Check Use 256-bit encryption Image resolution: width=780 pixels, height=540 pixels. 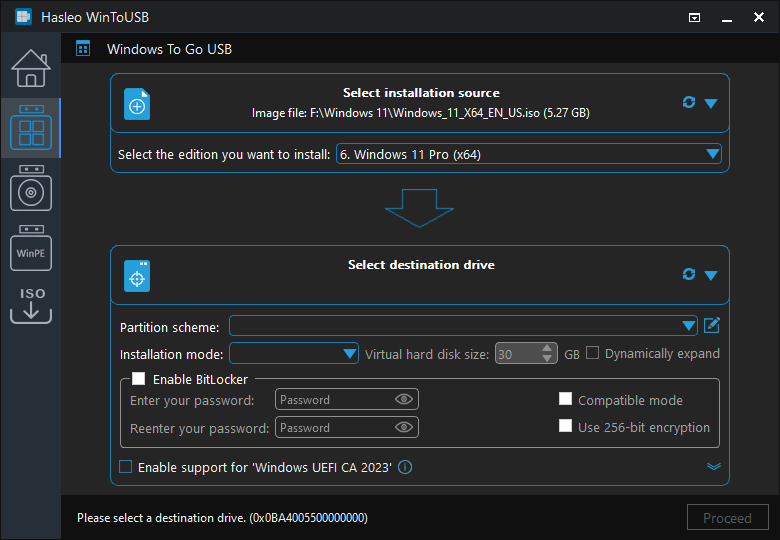pyautogui.click(x=566, y=426)
